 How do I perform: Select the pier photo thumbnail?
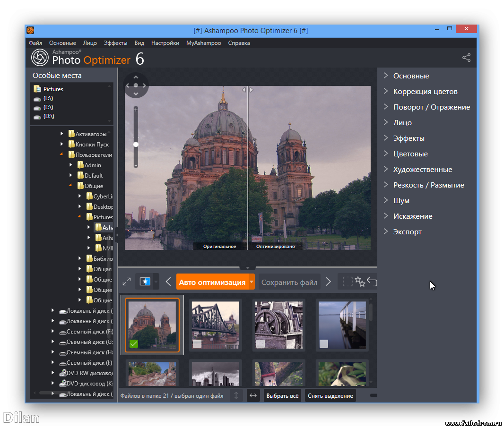point(342,325)
